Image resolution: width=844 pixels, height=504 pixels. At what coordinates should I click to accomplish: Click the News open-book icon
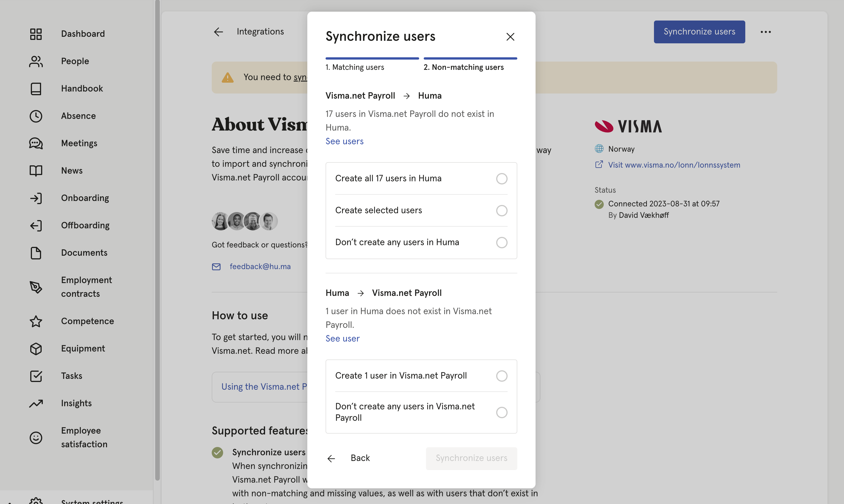coord(36,171)
